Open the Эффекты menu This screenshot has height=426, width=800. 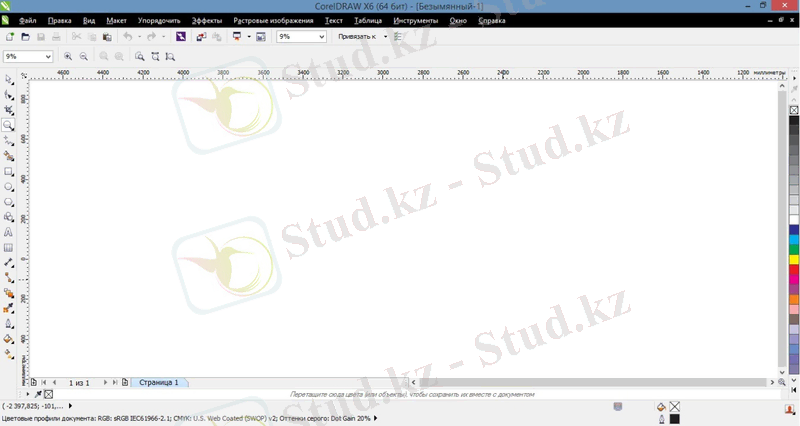207,21
